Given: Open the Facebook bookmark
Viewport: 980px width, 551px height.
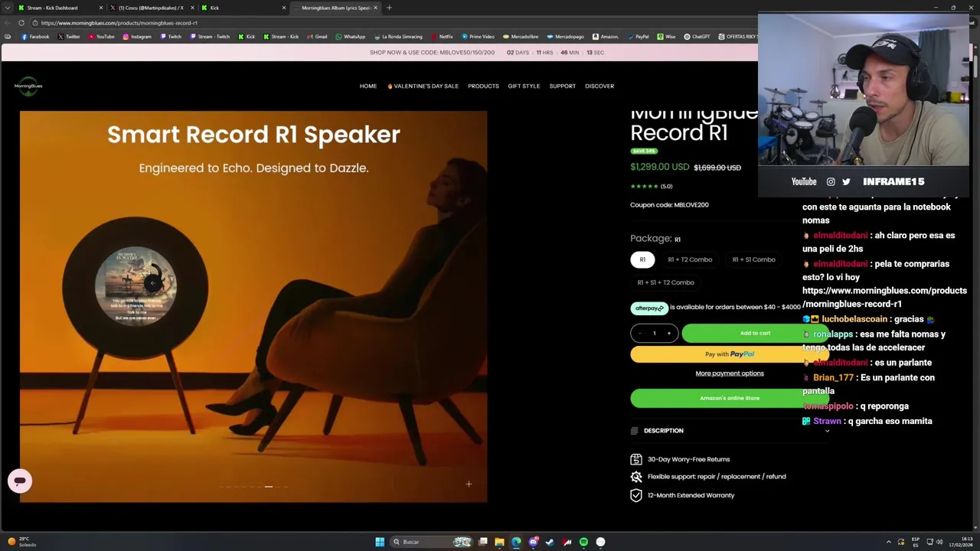Looking at the screenshot, I should click(35, 37).
